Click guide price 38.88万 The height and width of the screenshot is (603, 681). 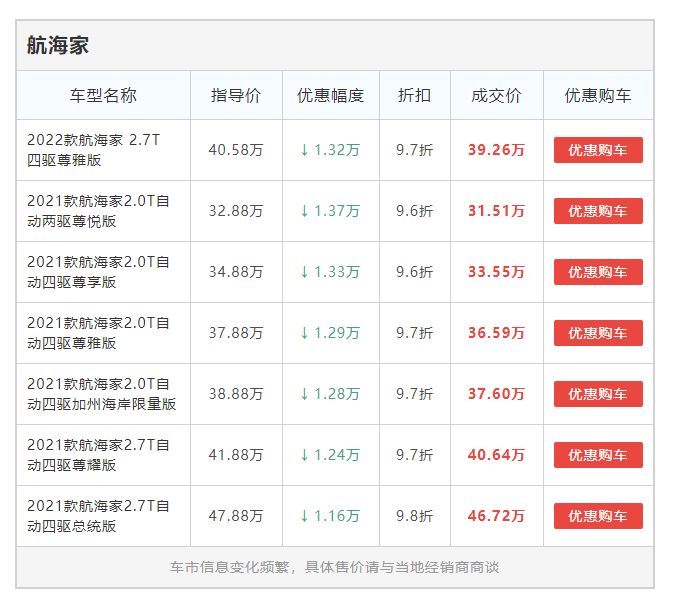[x=236, y=394]
